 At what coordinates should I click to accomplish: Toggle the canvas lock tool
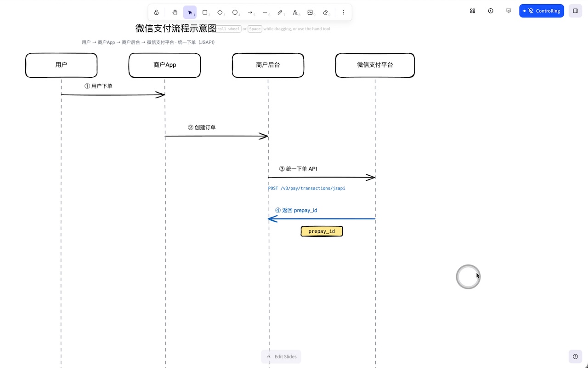tap(156, 12)
